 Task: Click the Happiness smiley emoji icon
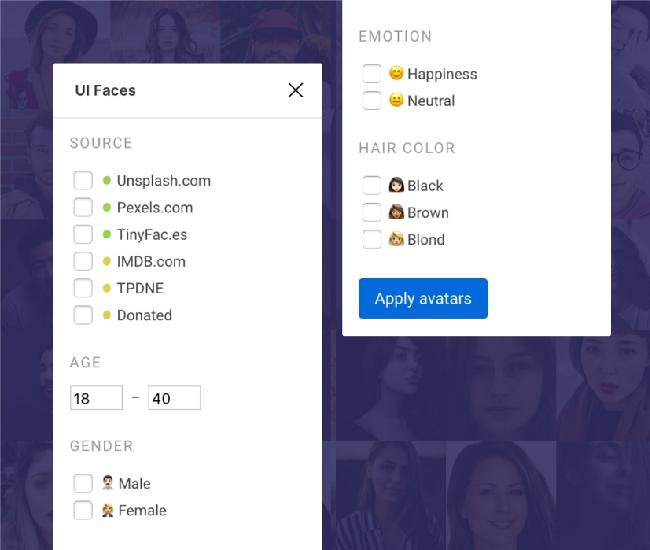click(396, 73)
